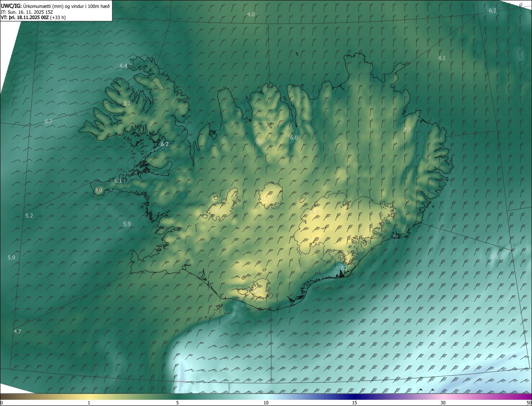Click the "6.7" value label
The width and height of the screenshot is (532, 406).
point(49,121)
